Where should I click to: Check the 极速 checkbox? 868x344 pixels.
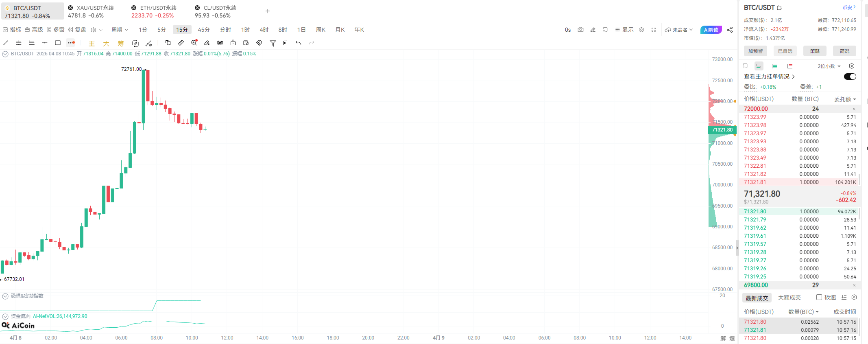819,297
